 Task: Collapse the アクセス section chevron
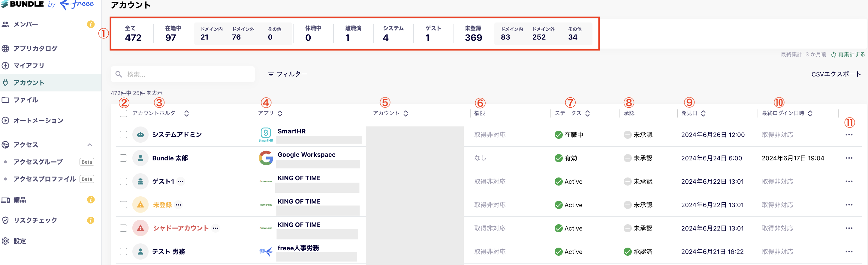[90, 145]
